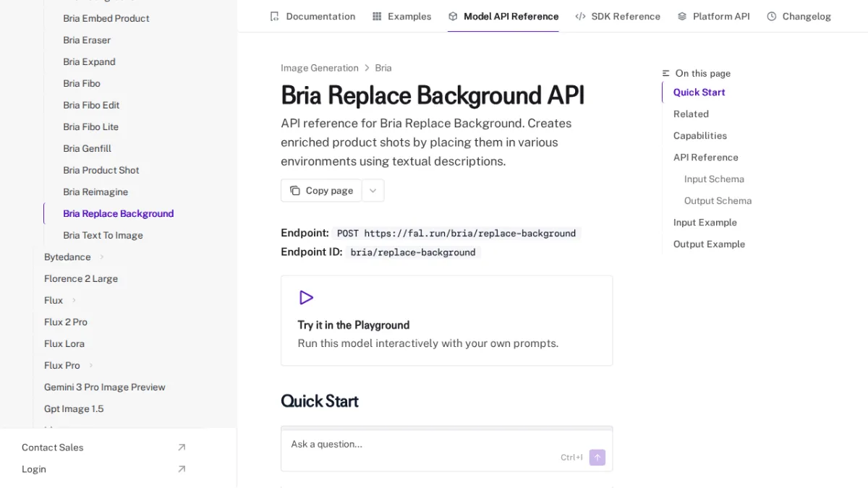Click the Login external arrow icon

tap(182, 469)
